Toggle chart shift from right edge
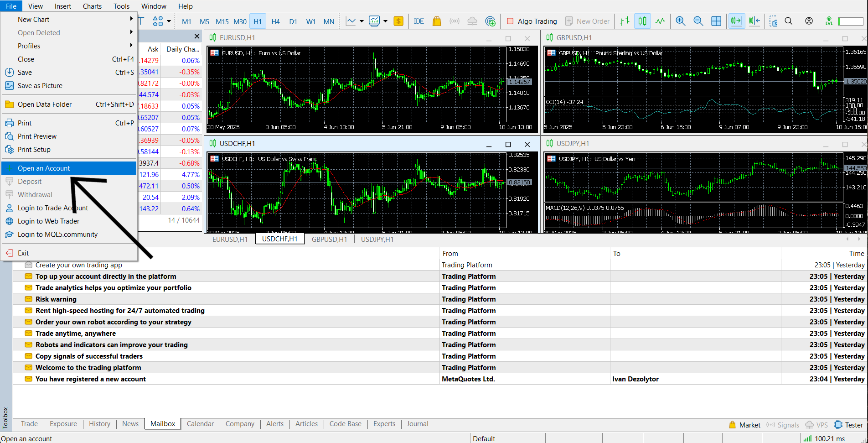Viewport: 868px width, 443px height. coord(754,21)
